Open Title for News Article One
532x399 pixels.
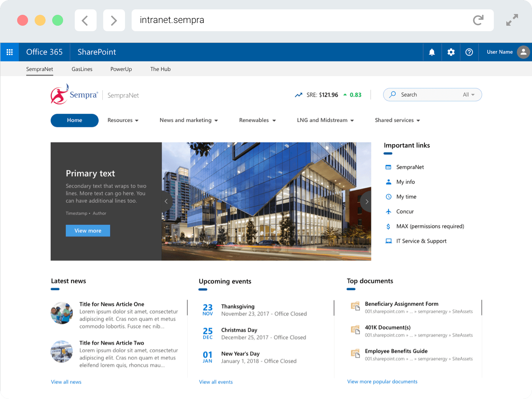(x=112, y=304)
